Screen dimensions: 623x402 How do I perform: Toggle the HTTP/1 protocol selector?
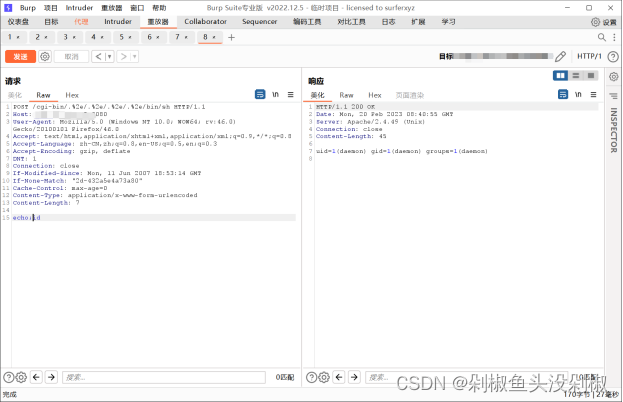click(x=589, y=56)
